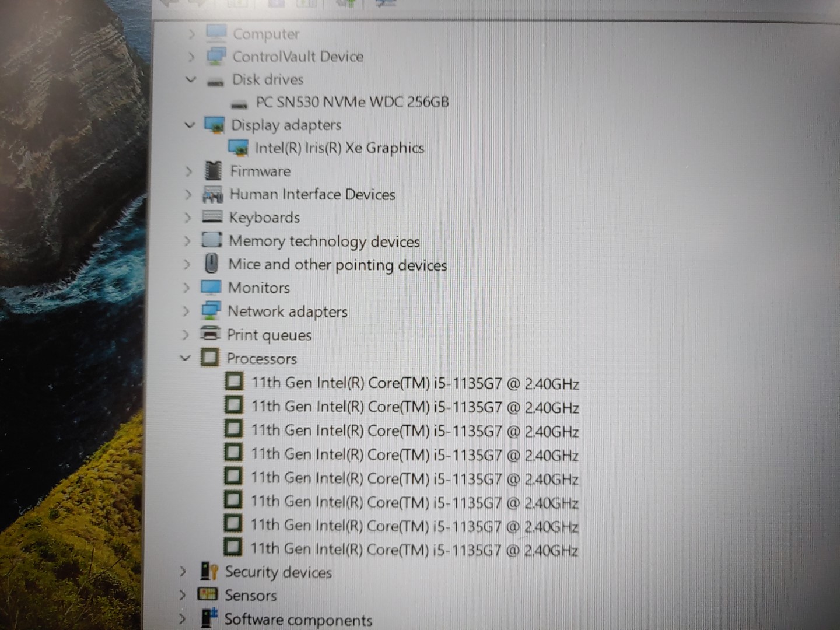Screen dimensions: 840x630
Task: Collapse the Disk drives node
Action: point(190,79)
